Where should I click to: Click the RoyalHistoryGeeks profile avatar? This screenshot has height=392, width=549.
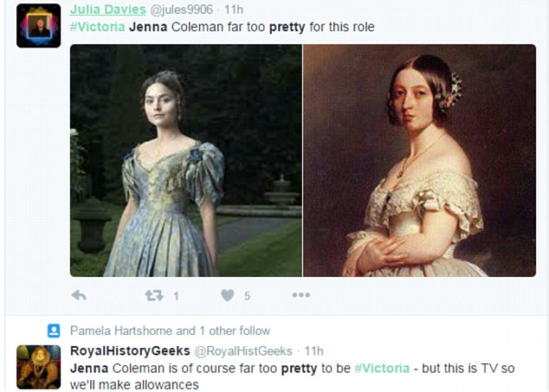39,366
